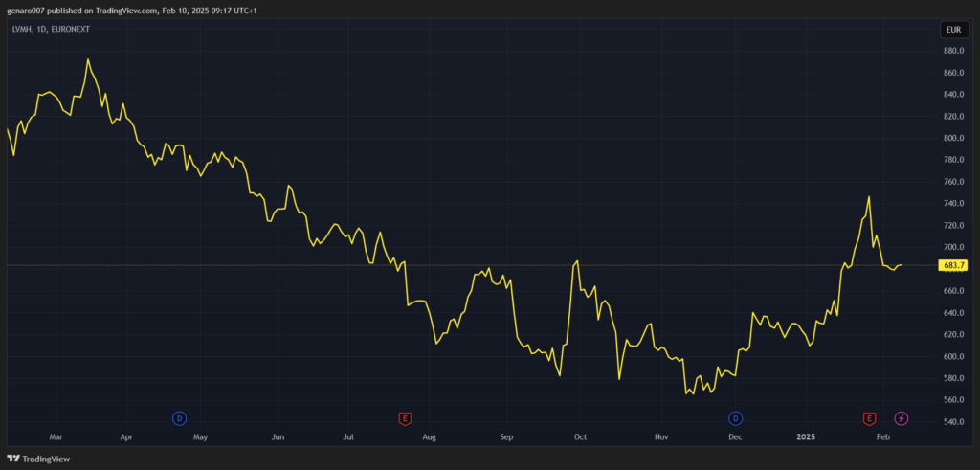Click the 880.0 price axis label

(x=953, y=51)
